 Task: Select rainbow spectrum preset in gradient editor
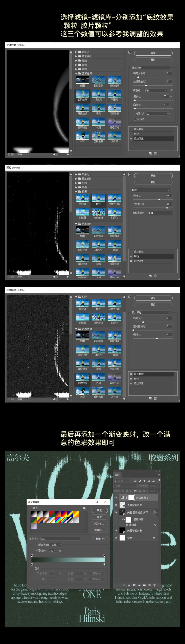coord(58,520)
